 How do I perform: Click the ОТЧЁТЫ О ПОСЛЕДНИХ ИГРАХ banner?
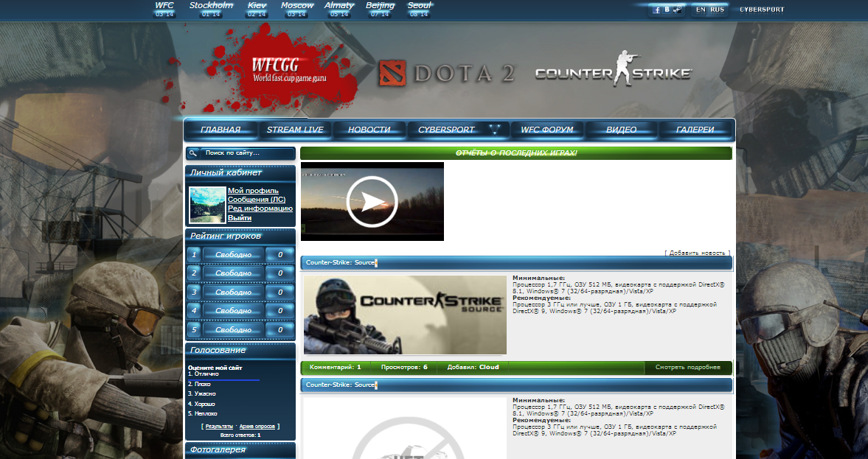516,153
